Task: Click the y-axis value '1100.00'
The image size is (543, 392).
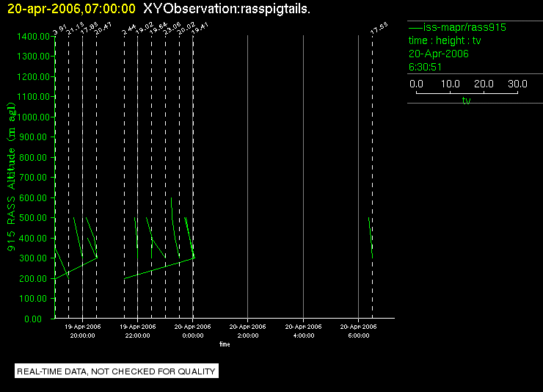Action: pyautogui.click(x=33, y=97)
